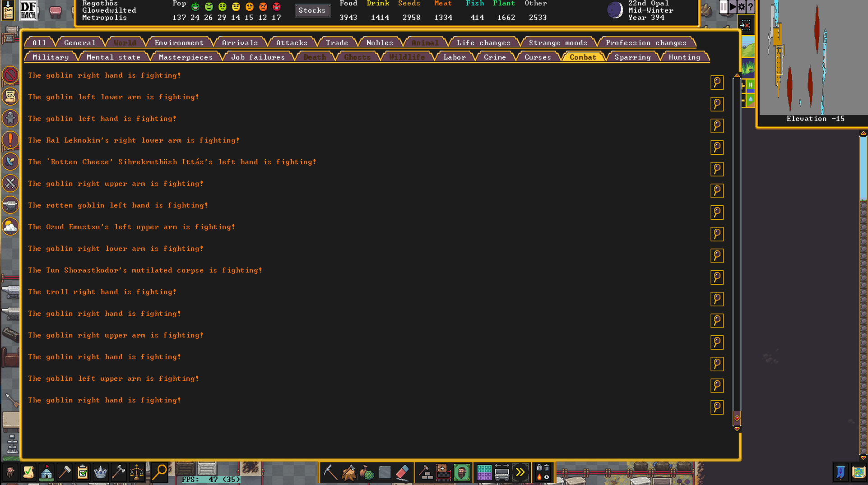
Task: Open the nobles crown icon
Action: pyautogui.click(x=101, y=472)
